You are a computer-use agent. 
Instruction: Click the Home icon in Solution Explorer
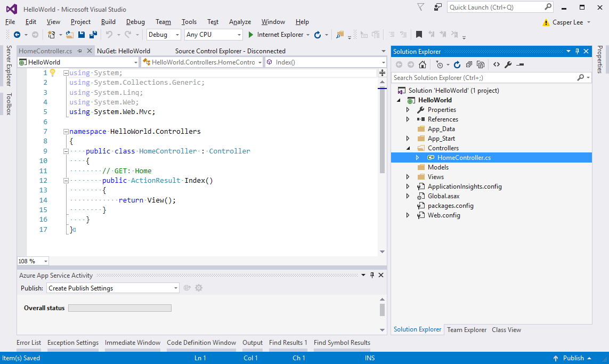tap(422, 64)
